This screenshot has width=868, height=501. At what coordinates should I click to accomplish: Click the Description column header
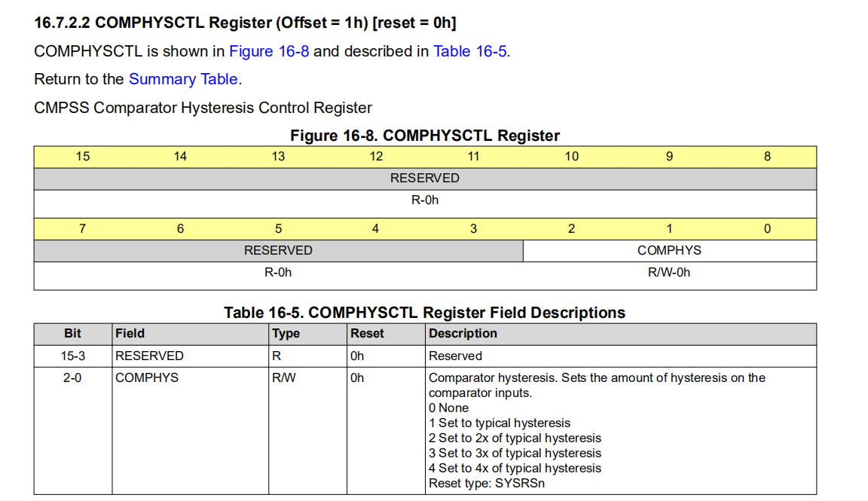pyautogui.click(x=463, y=333)
